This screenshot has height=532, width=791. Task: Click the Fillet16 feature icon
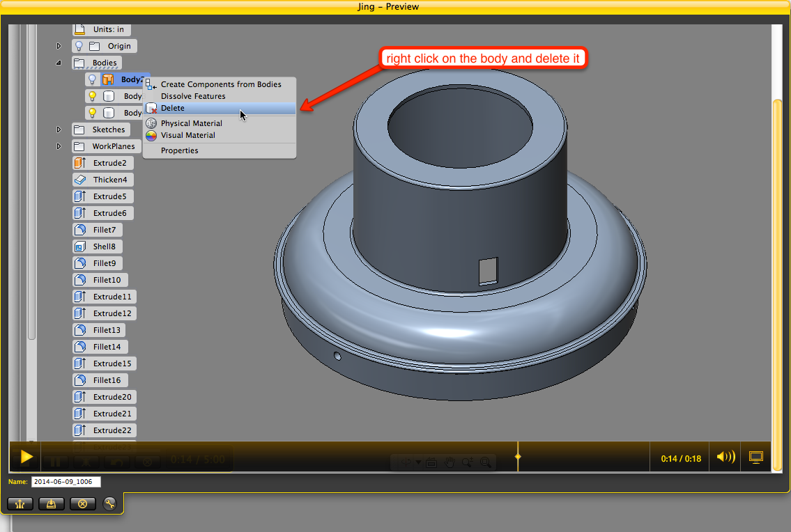click(x=80, y=380)
